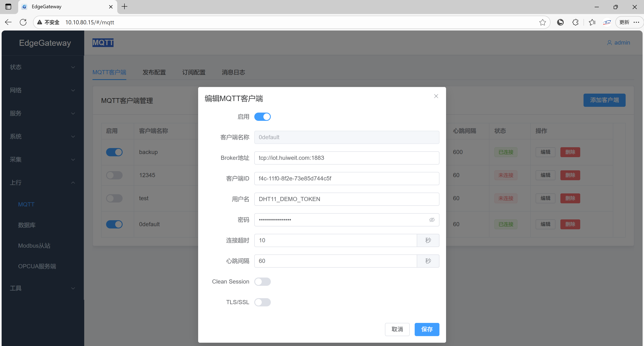644x346 pixels.
Task: Select Modbus从站 in the sidebar
Action: [x=34, y=246]
